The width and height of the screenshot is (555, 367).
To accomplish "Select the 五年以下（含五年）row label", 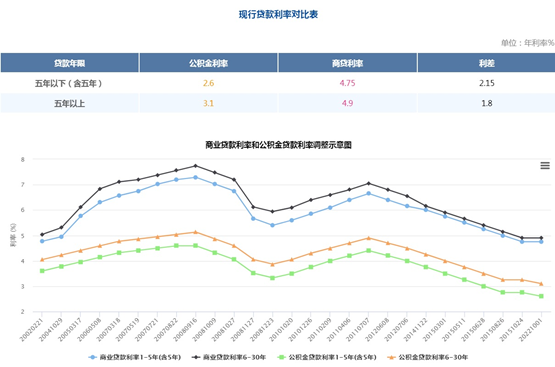I will click(69, 84).
